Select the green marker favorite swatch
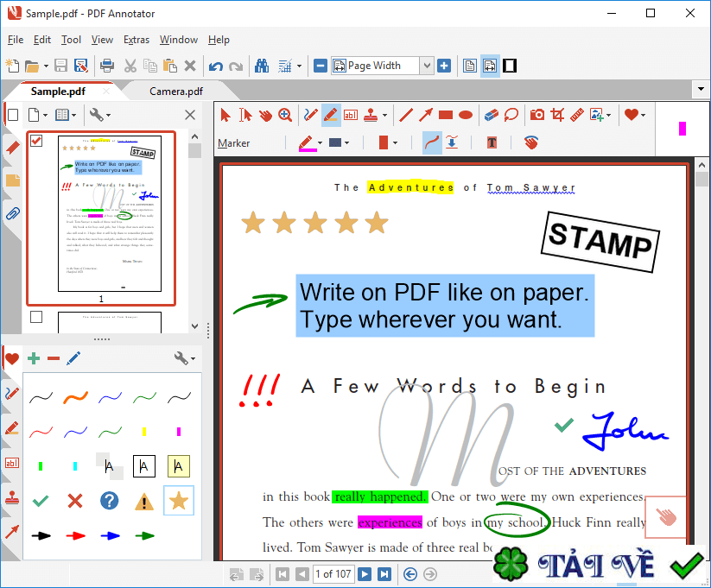 point(41,466)
